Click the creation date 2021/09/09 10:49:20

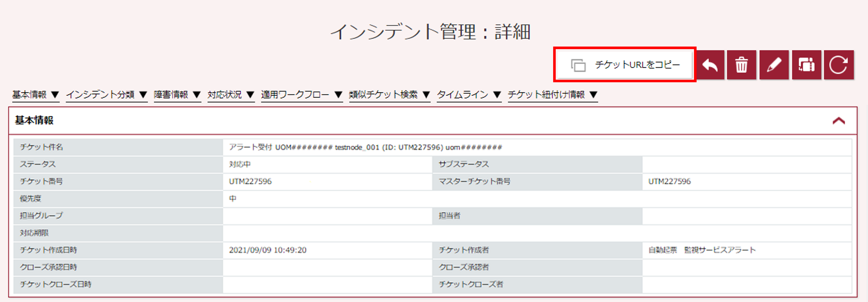click(268, 250)
